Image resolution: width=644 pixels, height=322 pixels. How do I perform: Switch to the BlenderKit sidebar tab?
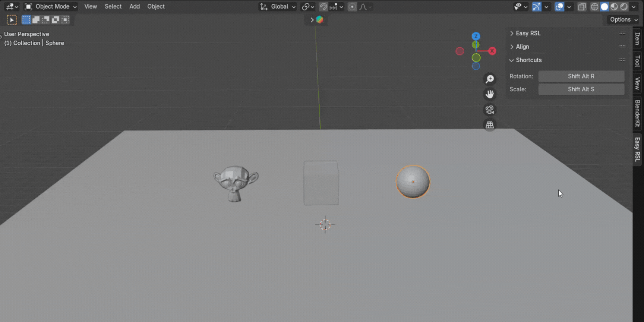point(637,113)
